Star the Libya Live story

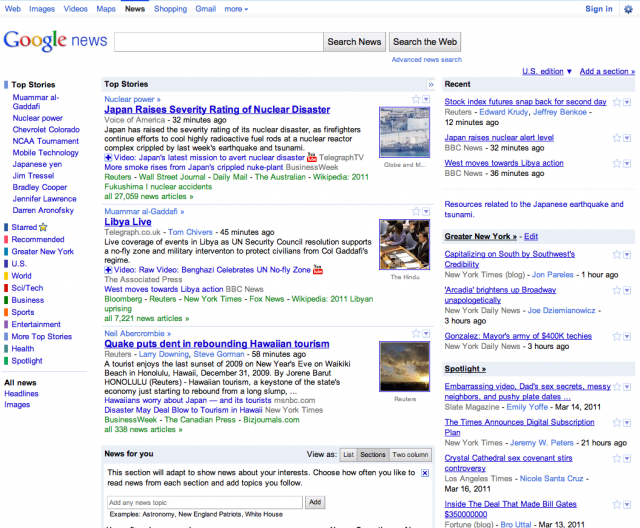[x=416, y=211]
